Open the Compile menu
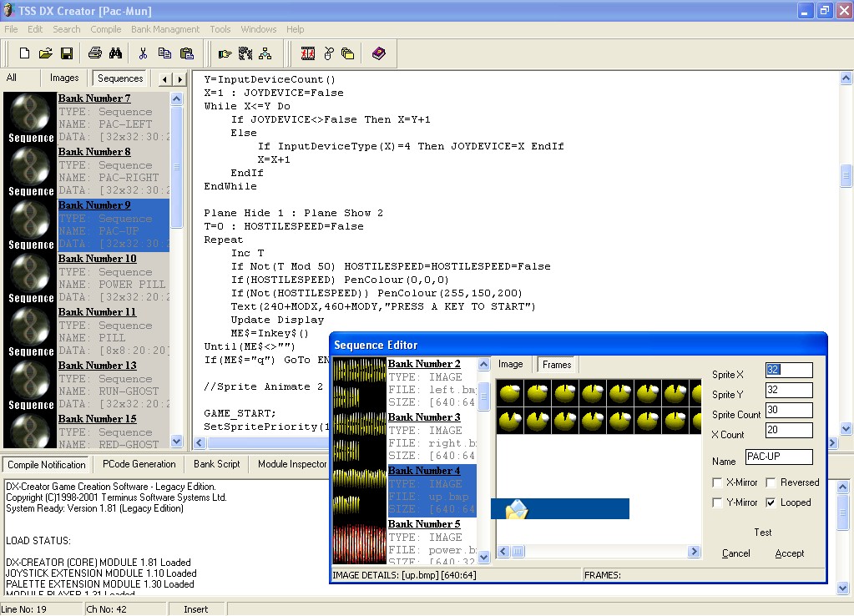This screenshot has height=616, width=854. 106,29
